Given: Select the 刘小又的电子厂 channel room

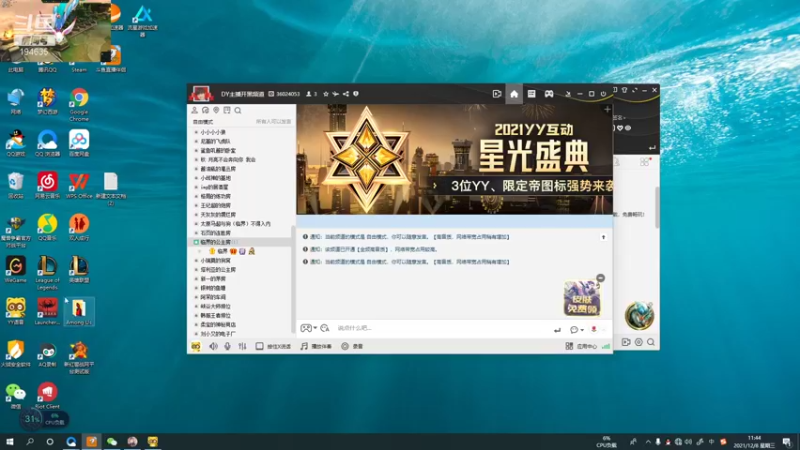Looking at the screenshot, I should [x=217, y=334].
